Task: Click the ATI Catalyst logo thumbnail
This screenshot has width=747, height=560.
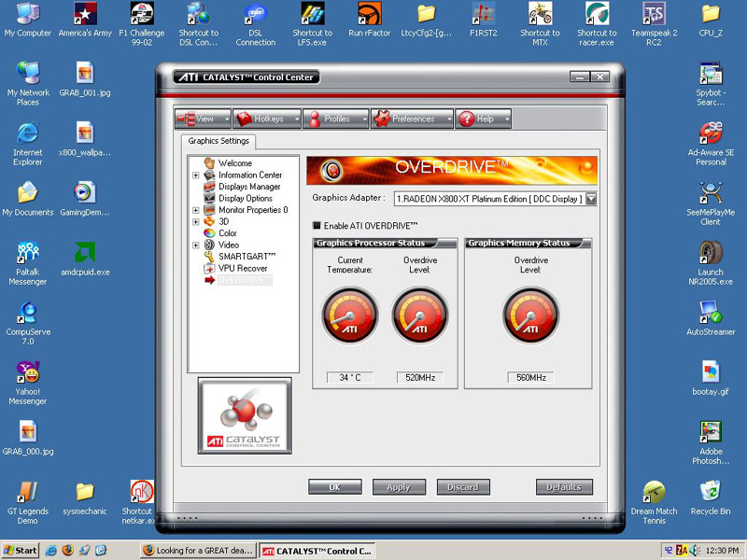Action: pos(245,415)
